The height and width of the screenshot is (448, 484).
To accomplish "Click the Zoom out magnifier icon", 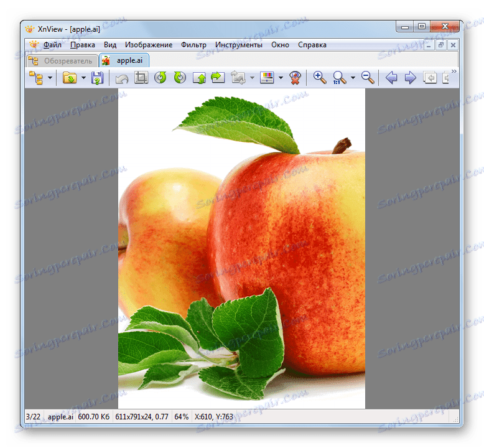I will [x=368, y=78].
